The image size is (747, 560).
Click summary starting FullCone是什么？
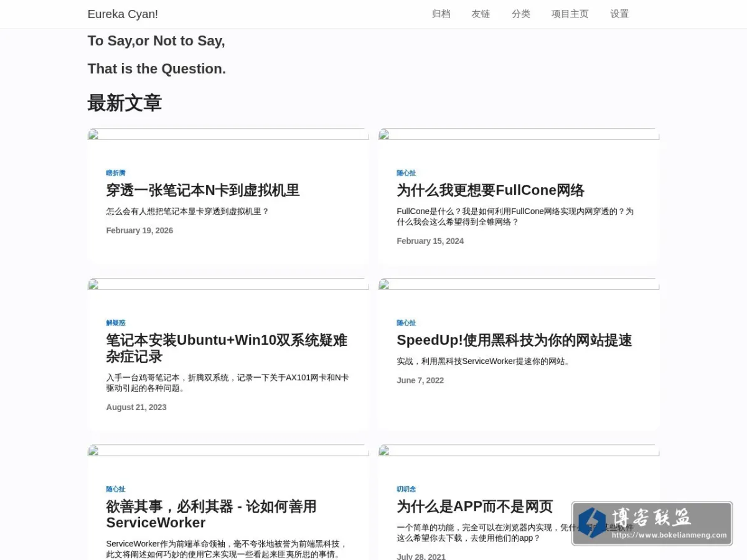point(515,217)
